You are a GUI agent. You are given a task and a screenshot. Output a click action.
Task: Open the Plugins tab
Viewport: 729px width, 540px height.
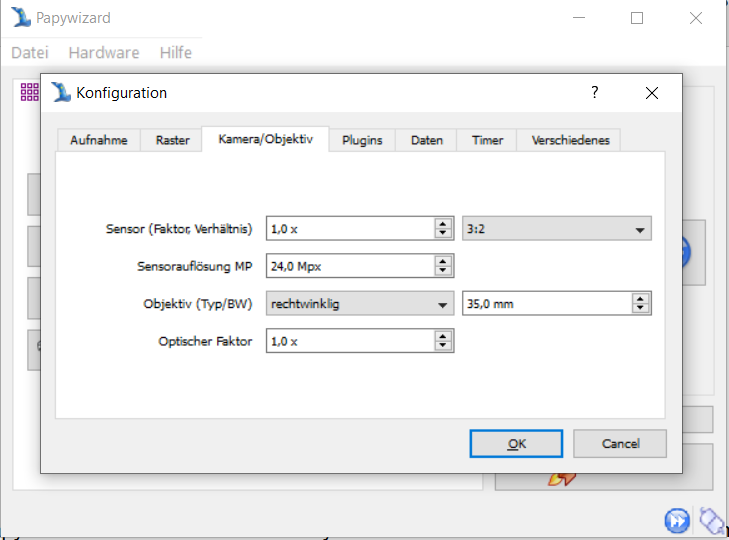pos(362,141)
